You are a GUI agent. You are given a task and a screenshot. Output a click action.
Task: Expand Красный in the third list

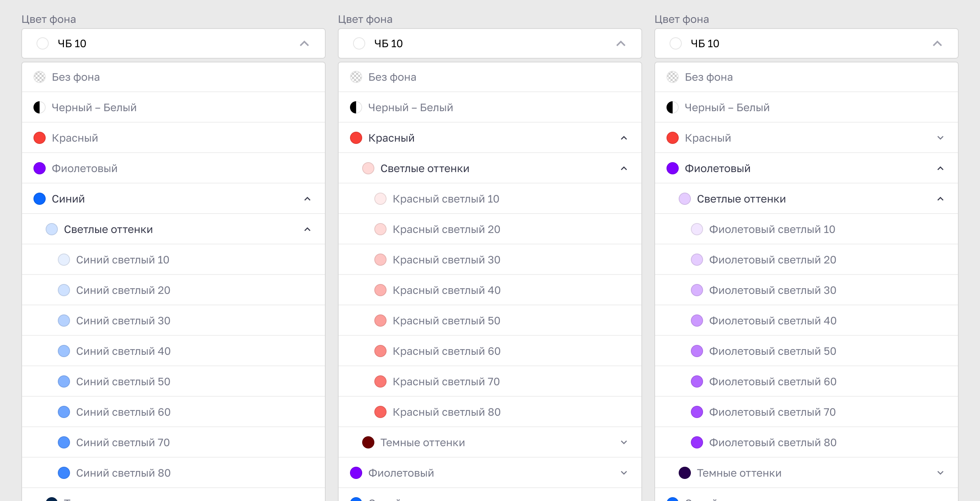940,138
